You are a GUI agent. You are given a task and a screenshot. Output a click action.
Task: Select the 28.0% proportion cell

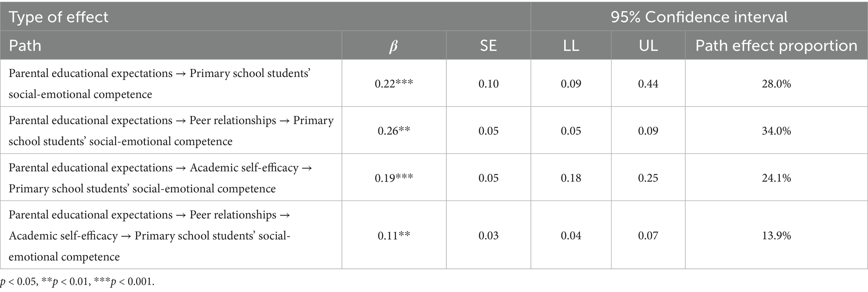click(776, 84)
